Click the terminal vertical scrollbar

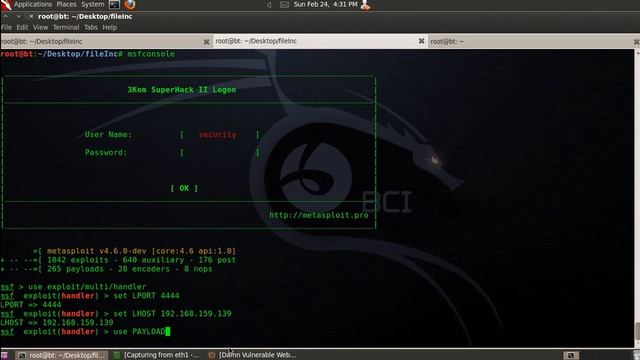(x=637, y=199)
